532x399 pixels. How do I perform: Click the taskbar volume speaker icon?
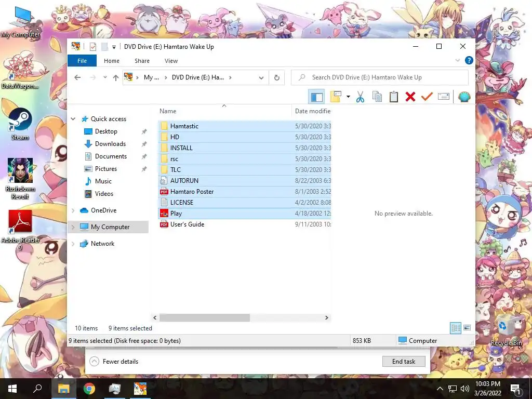click(465, 389)
